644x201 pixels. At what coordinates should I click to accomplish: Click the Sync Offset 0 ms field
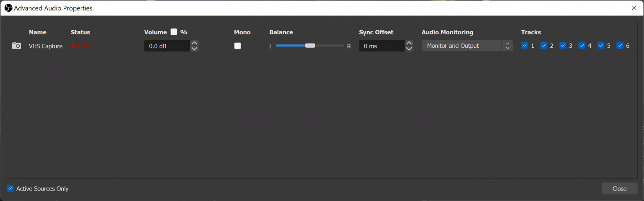coord(382,46)
